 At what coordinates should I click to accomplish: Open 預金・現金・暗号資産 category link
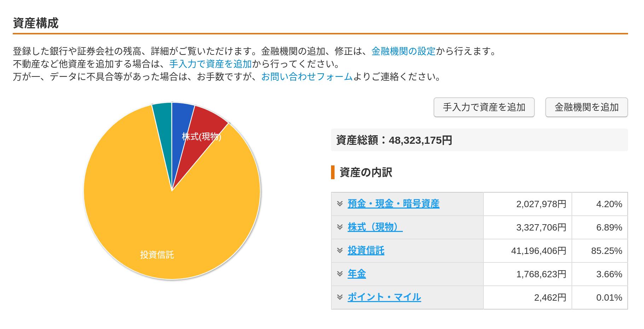(393, 204)
